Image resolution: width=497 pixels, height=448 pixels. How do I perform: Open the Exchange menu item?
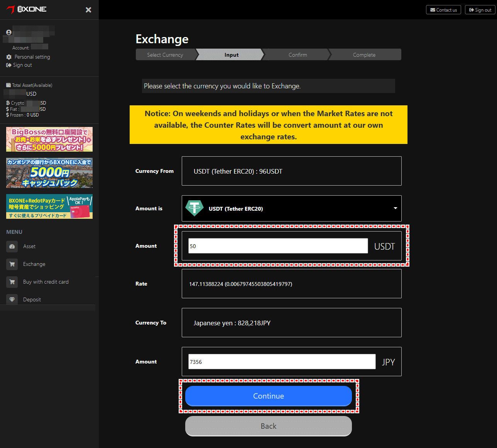tap(34, 264)
